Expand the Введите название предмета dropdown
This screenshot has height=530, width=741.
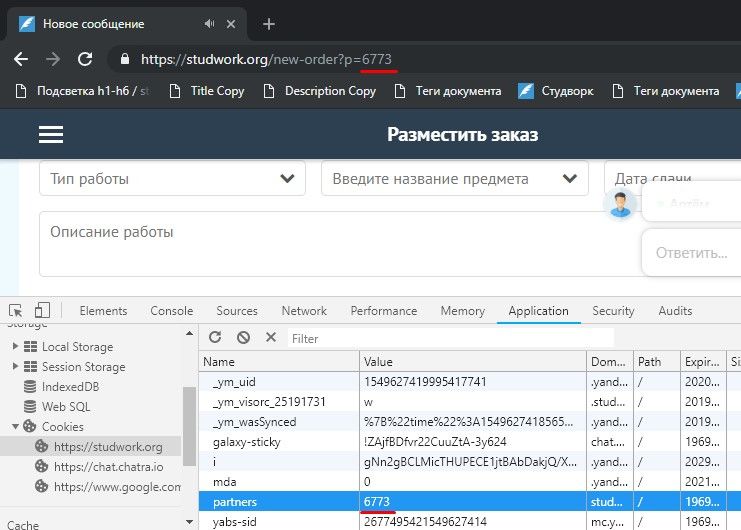click(454, 179)
